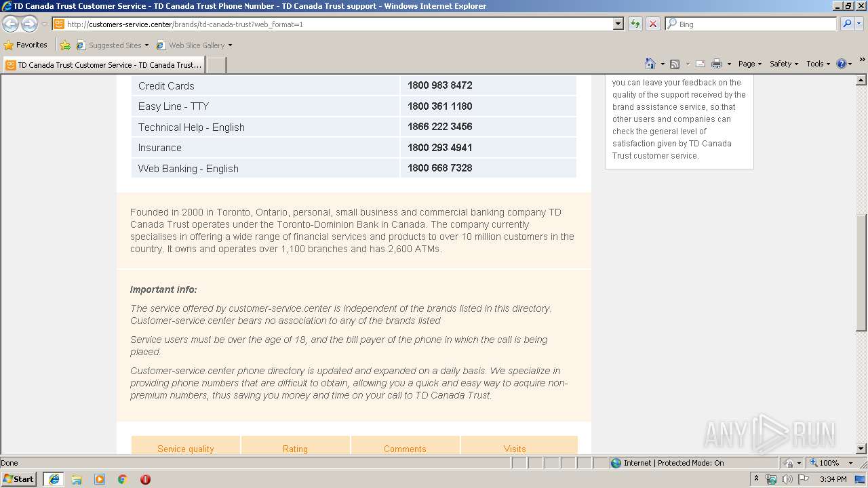Image resolution: width=868 pixels, height=488 pixels.
Task: Click the Easy Line - TTY row label
Action: tap(174, 106)
